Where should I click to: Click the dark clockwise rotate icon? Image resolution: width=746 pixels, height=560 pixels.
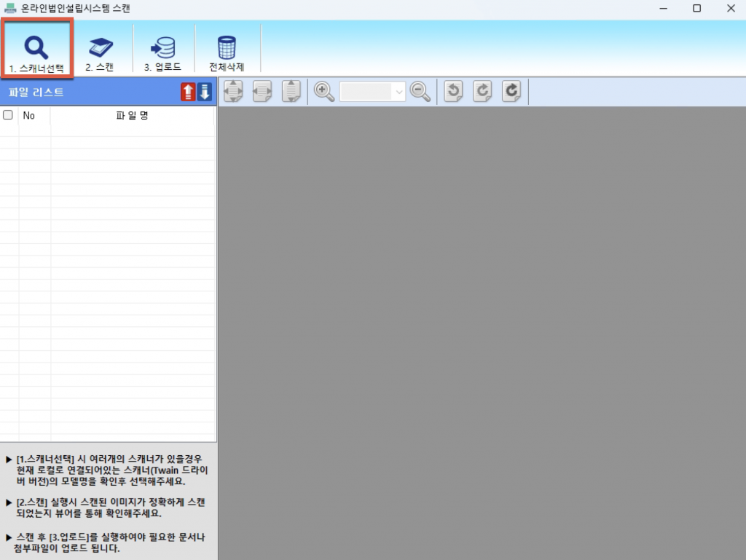[x=511, y=91]
